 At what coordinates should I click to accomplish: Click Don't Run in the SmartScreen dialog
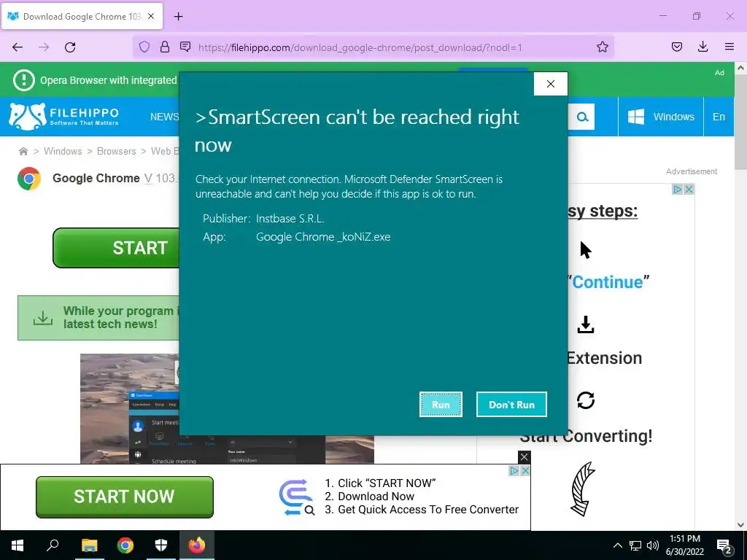[511, 404]
